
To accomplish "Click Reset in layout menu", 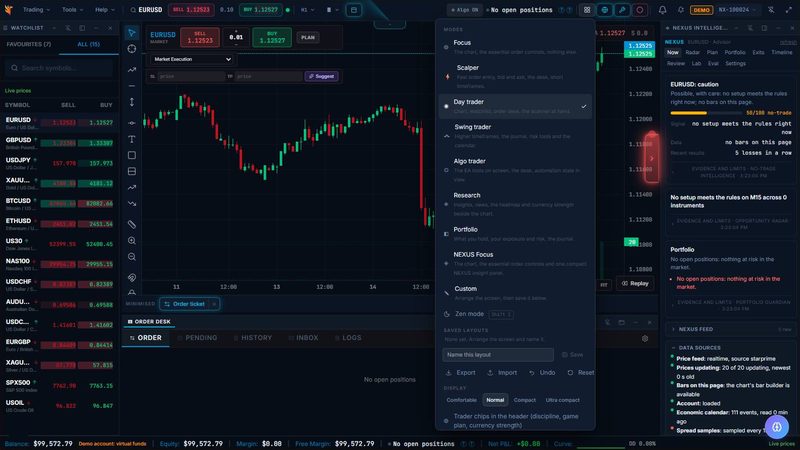I will pos(581,372).
